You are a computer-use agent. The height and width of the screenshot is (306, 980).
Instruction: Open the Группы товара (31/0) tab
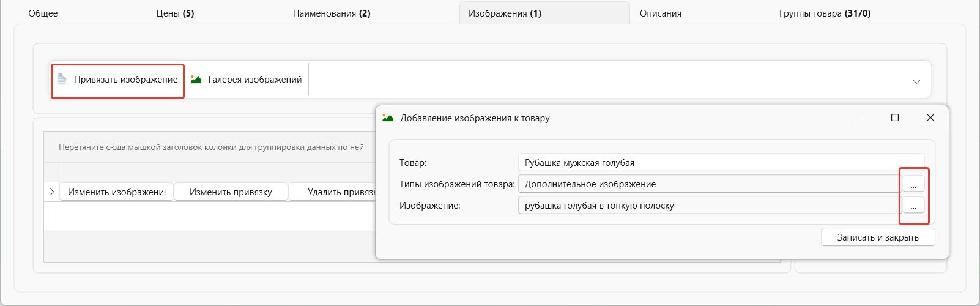(x=825, y=13)
